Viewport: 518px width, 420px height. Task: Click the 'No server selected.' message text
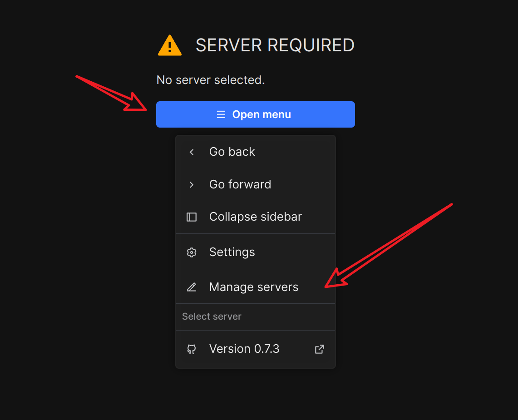tap(211, 80)
